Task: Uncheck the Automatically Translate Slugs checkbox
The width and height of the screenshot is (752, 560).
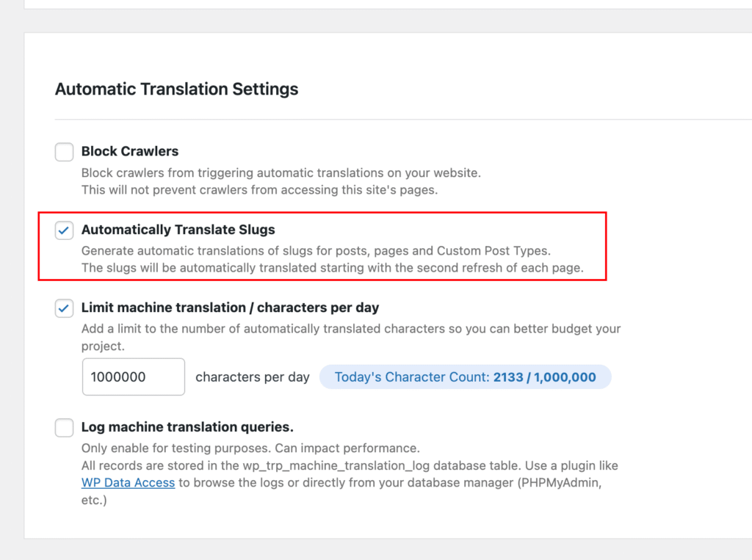Action: click(65, 230)
